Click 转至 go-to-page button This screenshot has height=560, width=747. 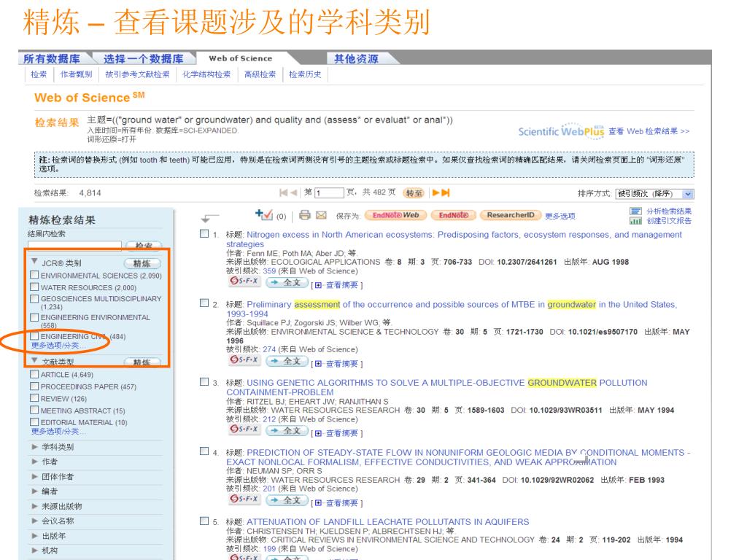[414, 192]
